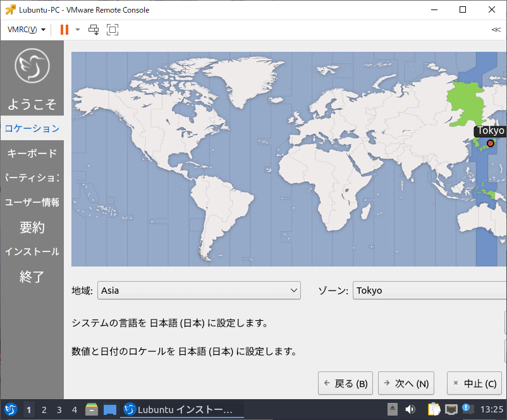Click the 中止 (C) cancel button
The height and width of the screenshot is (420, 507).
(x=474, y=383)
